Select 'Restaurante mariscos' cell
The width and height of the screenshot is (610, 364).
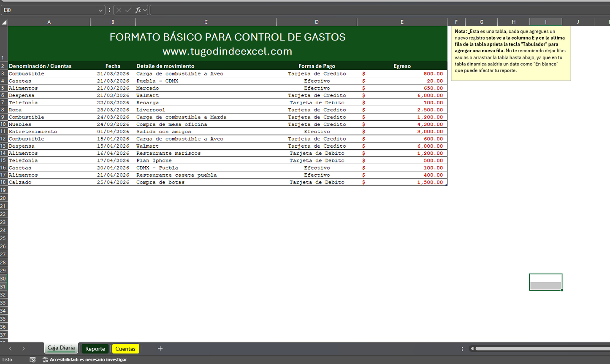(206, 153)
